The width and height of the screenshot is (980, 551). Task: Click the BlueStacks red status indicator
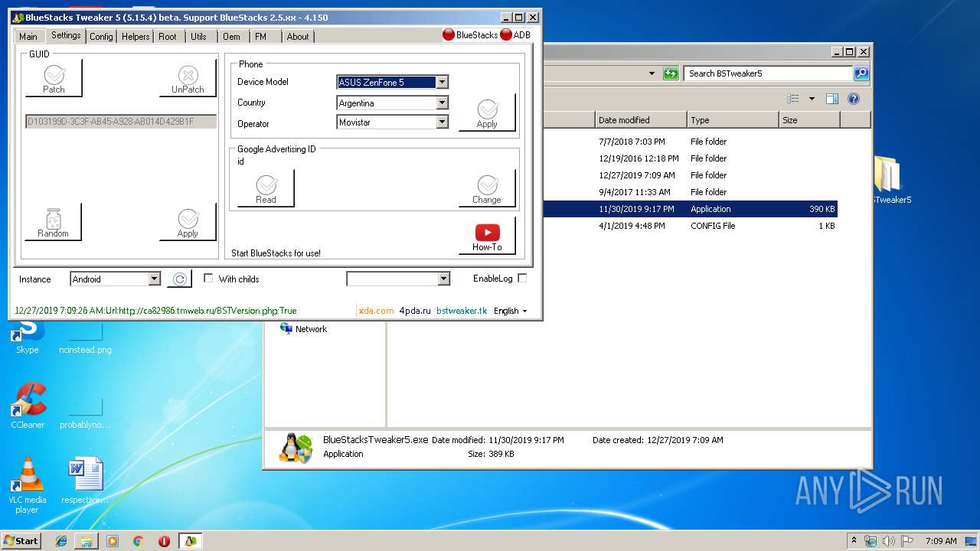point(449,35)
